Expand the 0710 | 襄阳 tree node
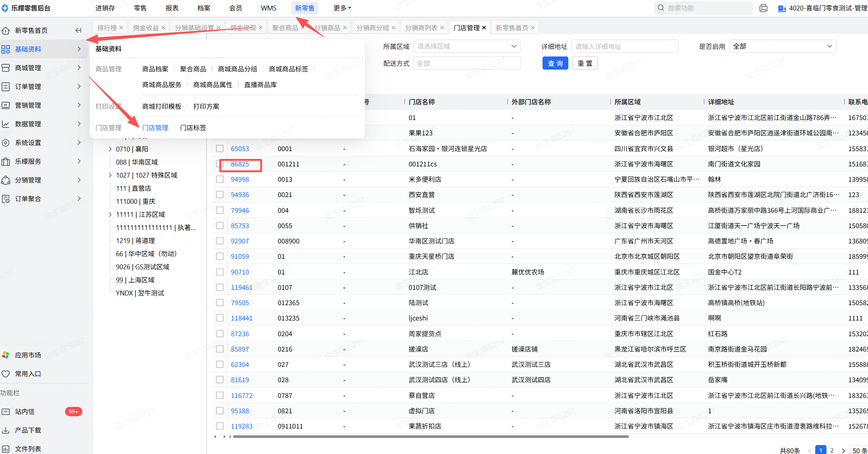The width and height of the screenshot is (868, 454). tap(110, 149)
